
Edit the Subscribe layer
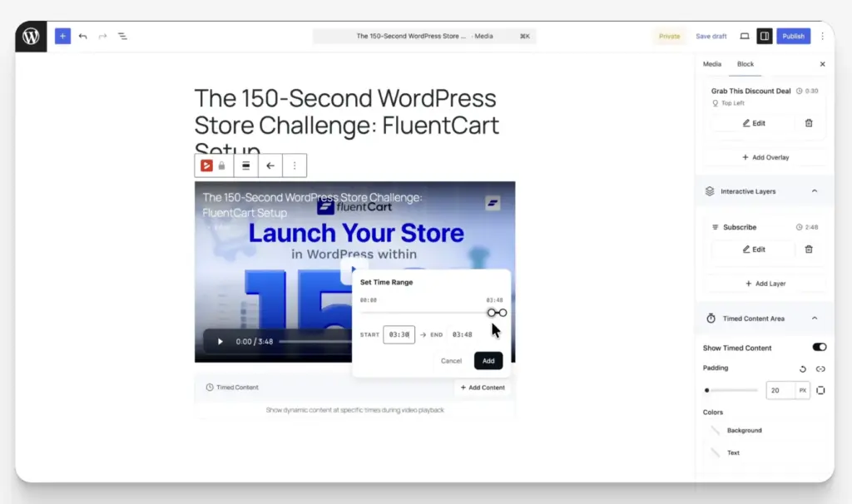click(754, 250)
